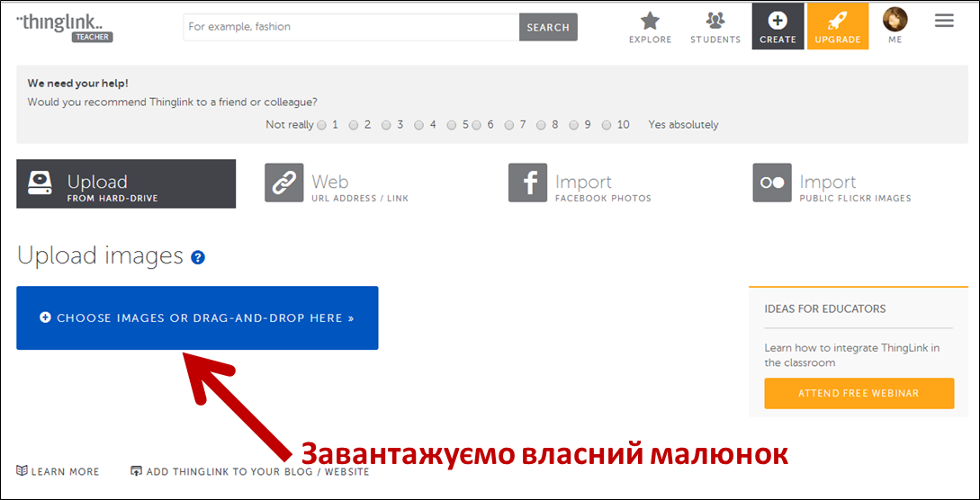Click the 'Upload images' heading text

click(100, 255)
